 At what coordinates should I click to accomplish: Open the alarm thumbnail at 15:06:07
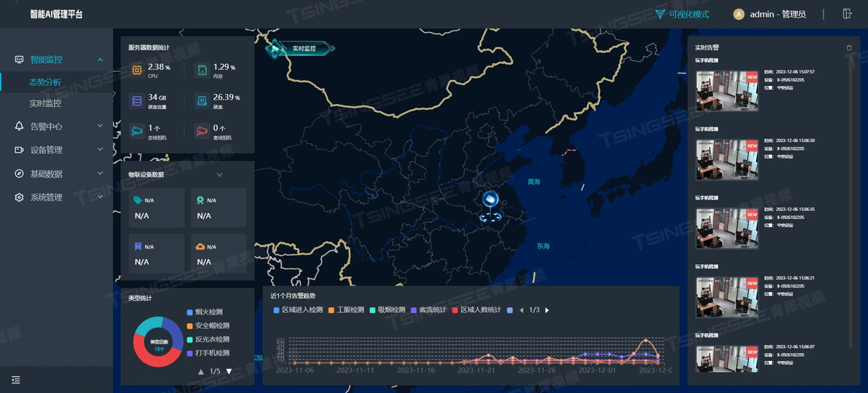pyautogui.click(x=727, y=359)
